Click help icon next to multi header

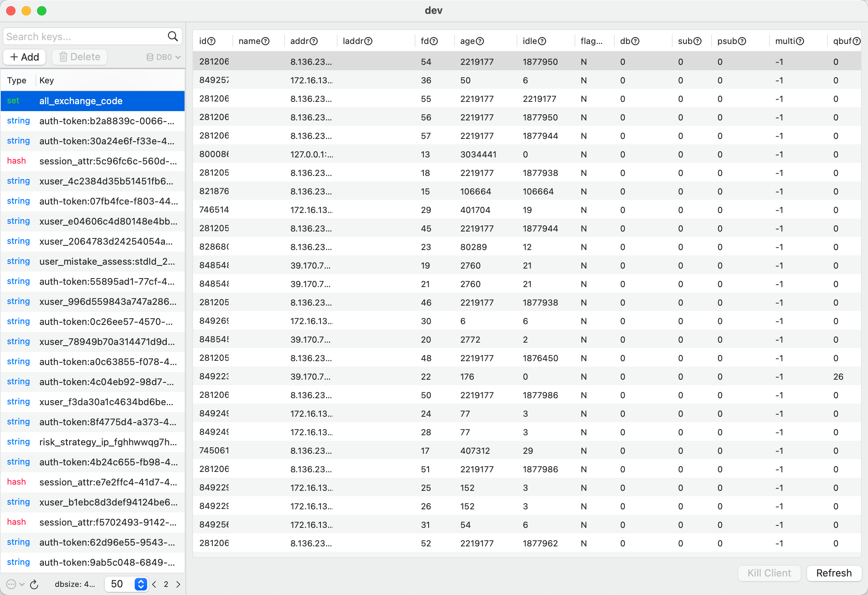tap(800, 41)
